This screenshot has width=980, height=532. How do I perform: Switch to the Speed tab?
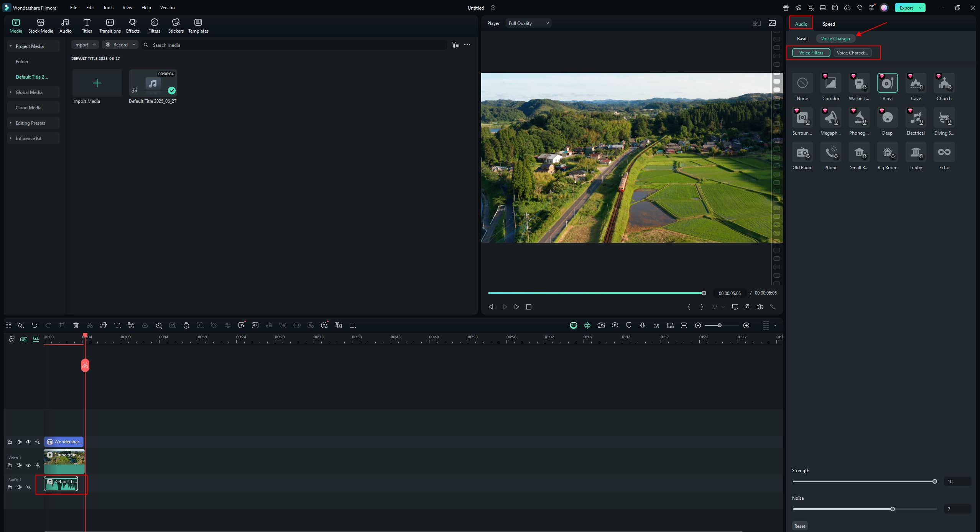point(828,24)
